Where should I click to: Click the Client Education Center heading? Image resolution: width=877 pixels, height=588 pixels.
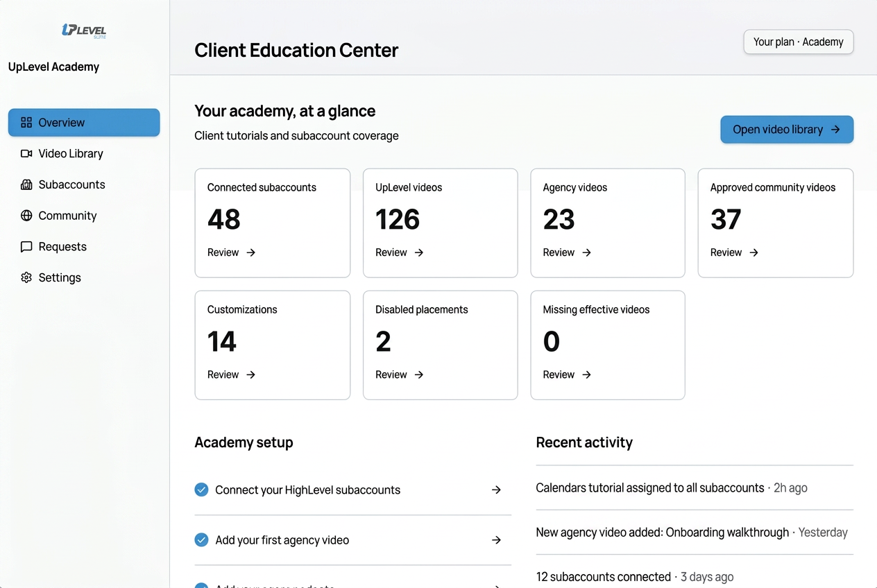coord(296,50)
